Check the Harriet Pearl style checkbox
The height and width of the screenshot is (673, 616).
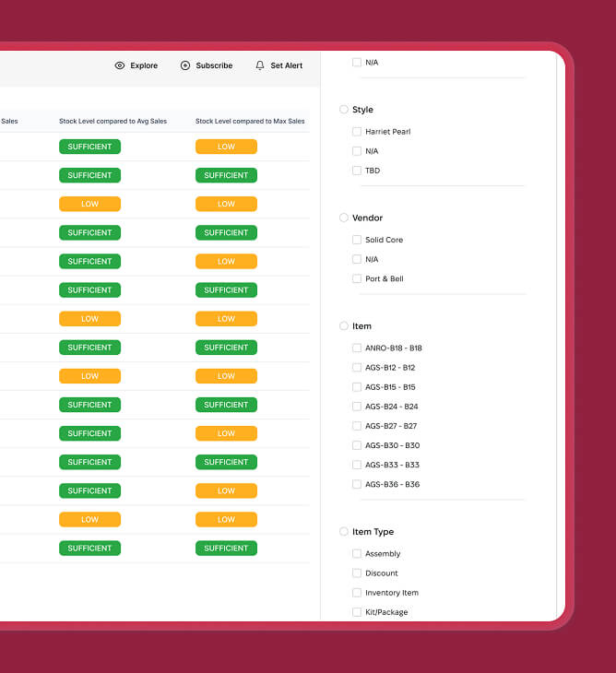[357, 132]
